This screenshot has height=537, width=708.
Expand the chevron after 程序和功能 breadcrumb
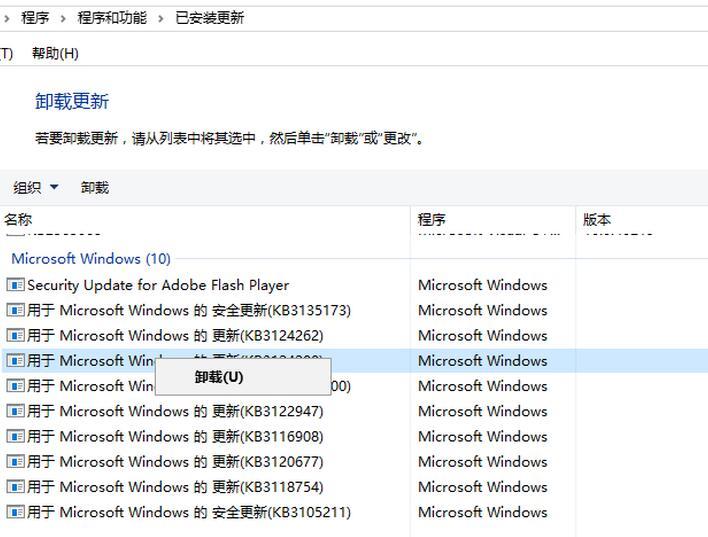tap(160, 19)
